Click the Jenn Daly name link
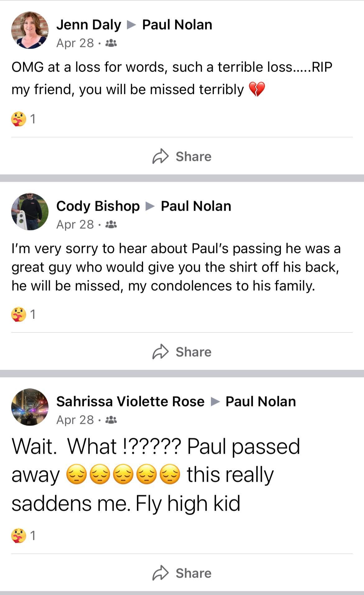 click(x=89, y=25)
